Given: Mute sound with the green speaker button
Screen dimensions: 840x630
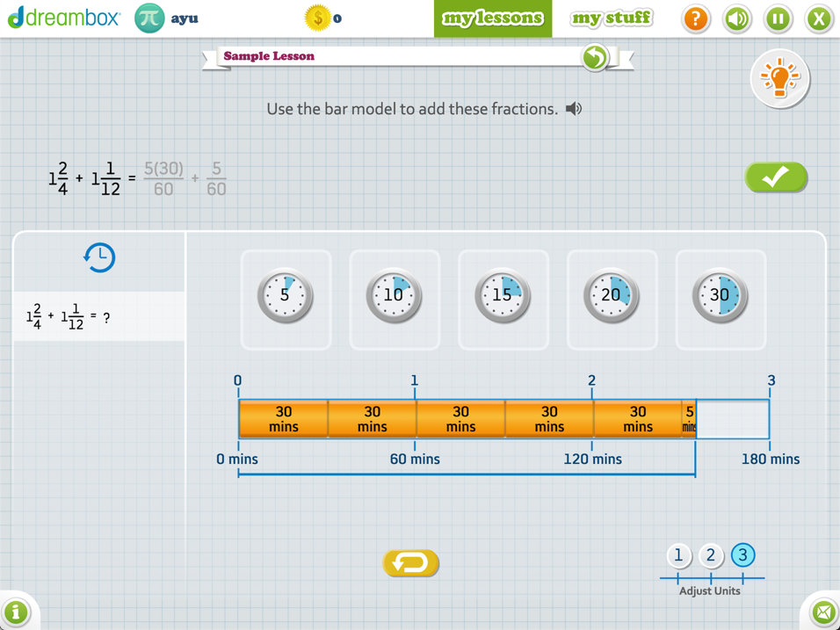Looking at the screenshot, I should [x=736, y=18].
